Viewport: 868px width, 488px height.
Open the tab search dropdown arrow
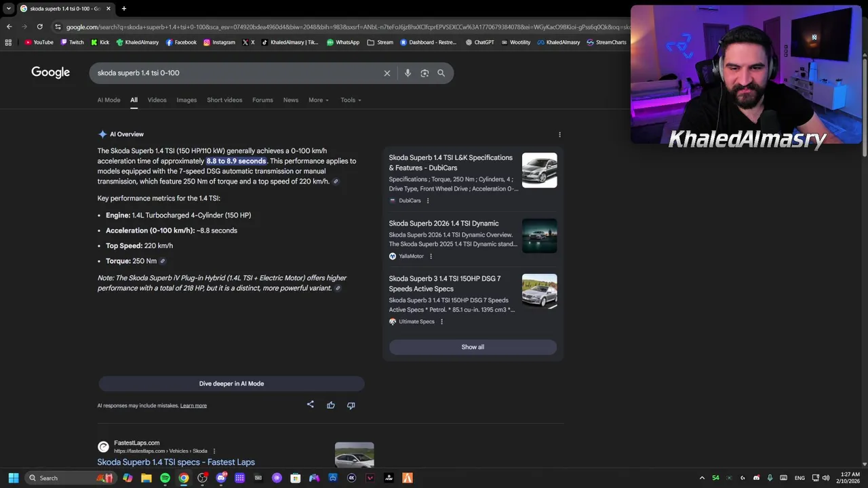(8, 9)
